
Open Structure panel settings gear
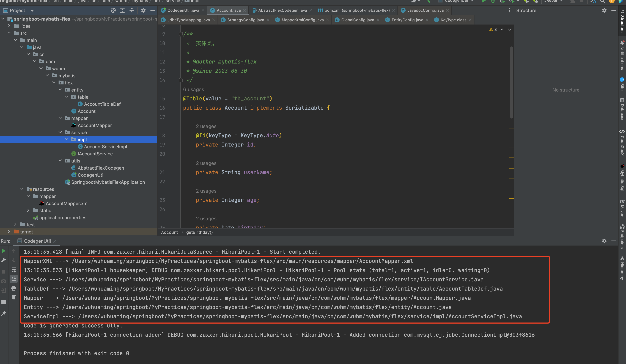[x=604, y=10]
